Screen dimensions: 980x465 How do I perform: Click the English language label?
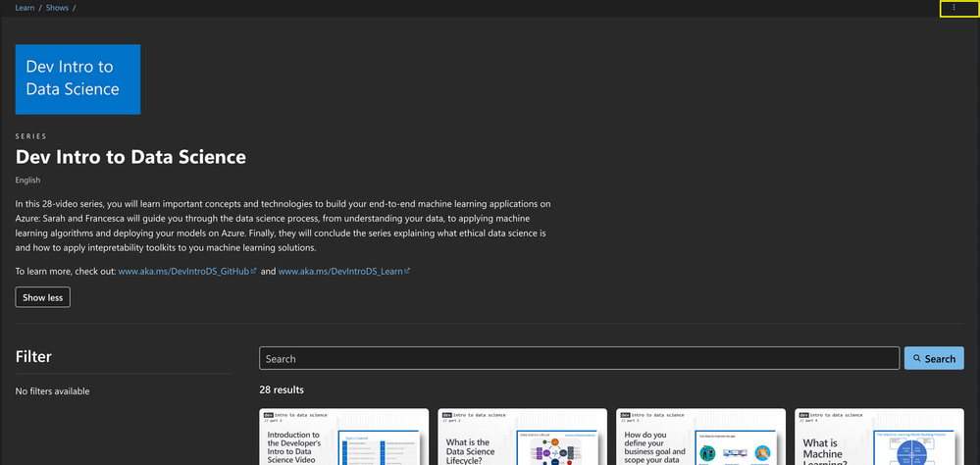(27, 180)
